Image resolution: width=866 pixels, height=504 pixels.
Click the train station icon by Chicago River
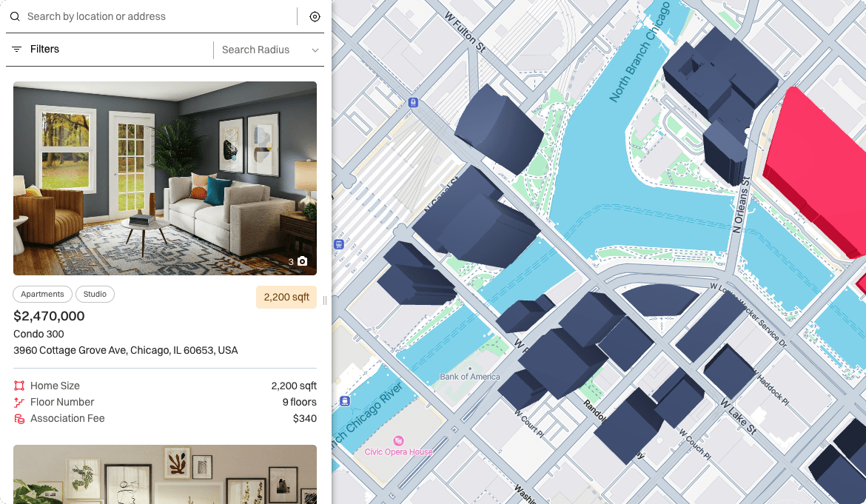[x=345, y=401]
